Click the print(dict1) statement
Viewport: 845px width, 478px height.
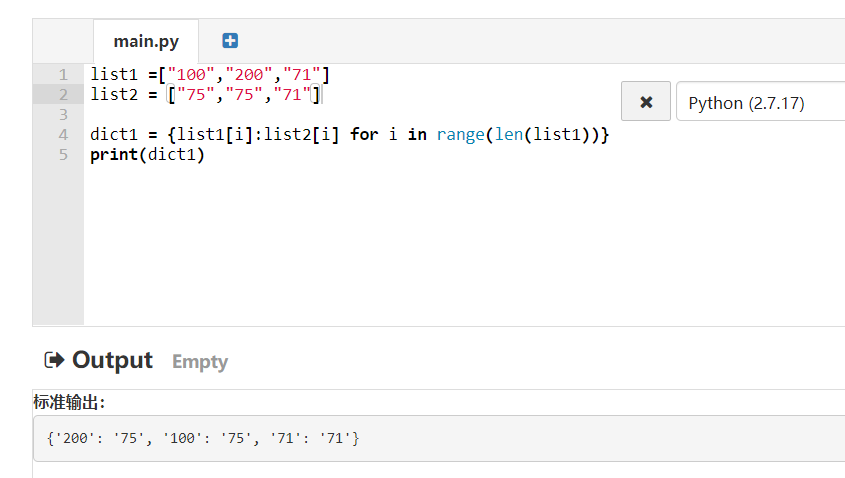pos(146,154)
